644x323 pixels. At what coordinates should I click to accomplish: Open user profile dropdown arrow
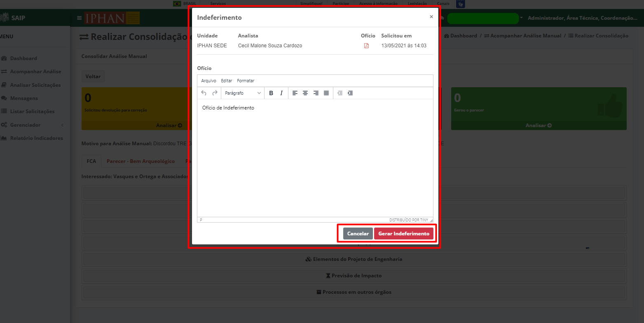[x=521, y=18]
